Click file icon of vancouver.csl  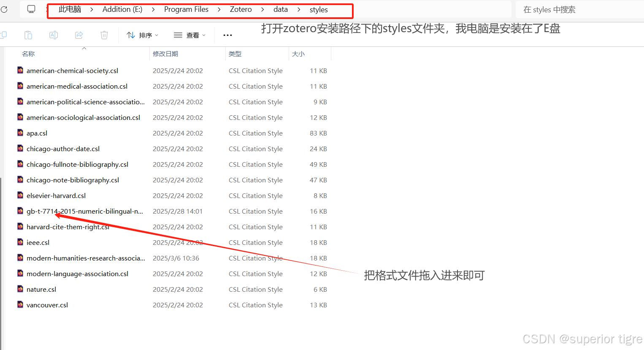point(20,304)
